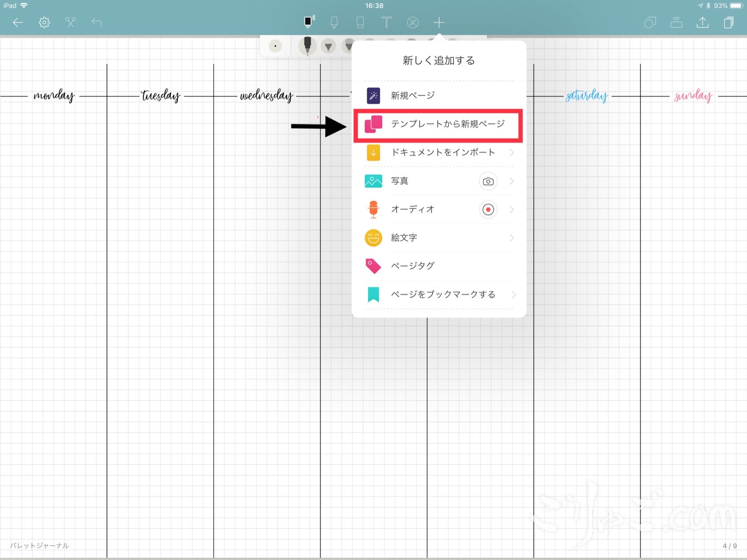747x560 pixels.
Task: Tap the camera button beside 写真
Action: tap(488, 181)
